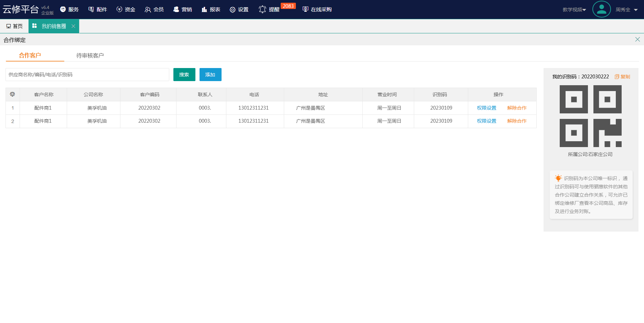644x323 pixels.
Task: Click the green 搜索 button
Action: [184, 75]
